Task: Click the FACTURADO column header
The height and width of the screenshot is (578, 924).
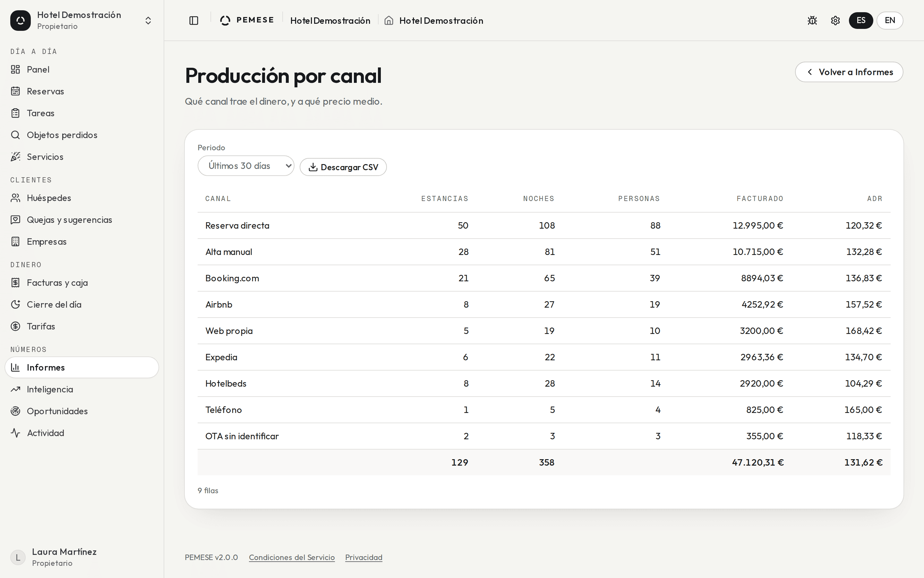Action: point(760,199)
